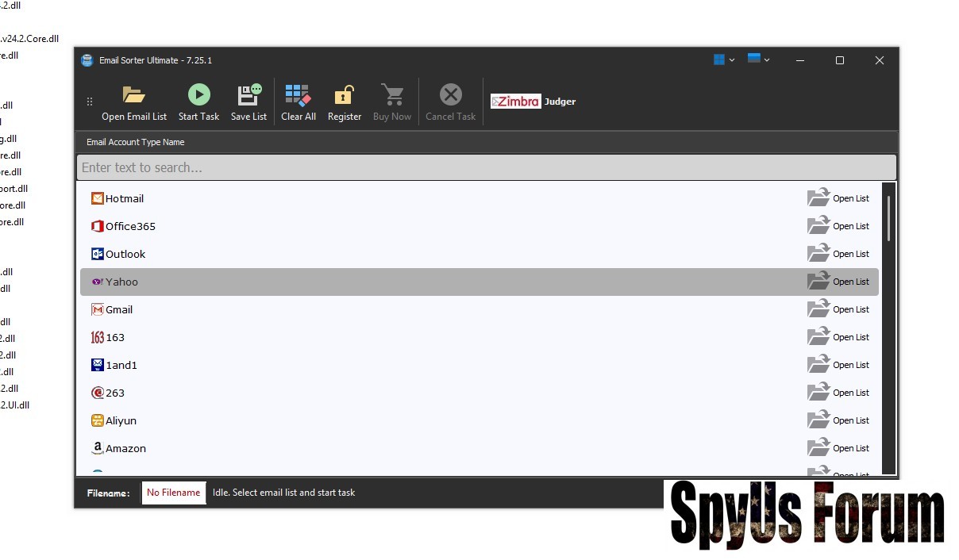Click the account list vertical scrollbar
Viewport: 959px width, 560px height.
click(888, 218)
